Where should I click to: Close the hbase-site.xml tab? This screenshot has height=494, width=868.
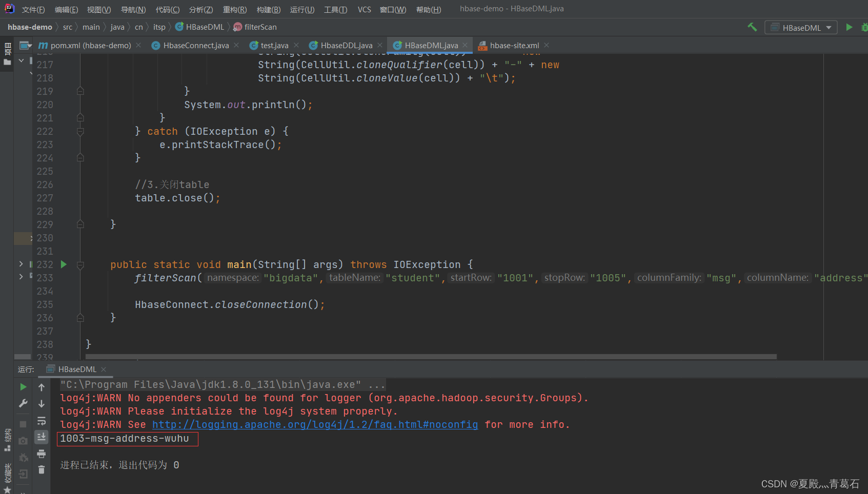click(x=547, y=45)
